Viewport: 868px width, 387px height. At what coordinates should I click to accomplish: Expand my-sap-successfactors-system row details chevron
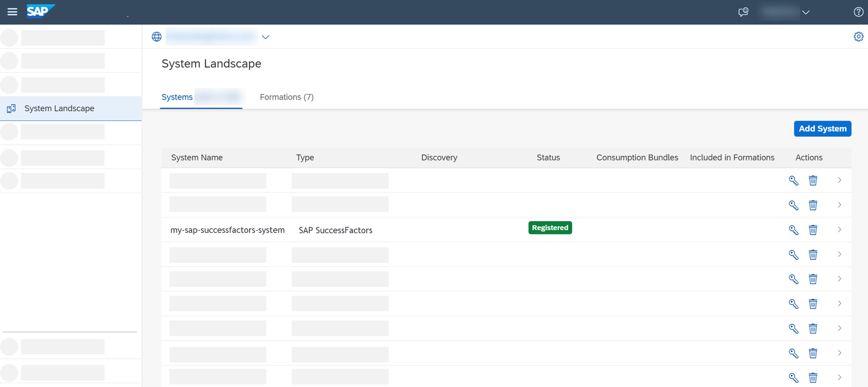click(x=840, y=230)
